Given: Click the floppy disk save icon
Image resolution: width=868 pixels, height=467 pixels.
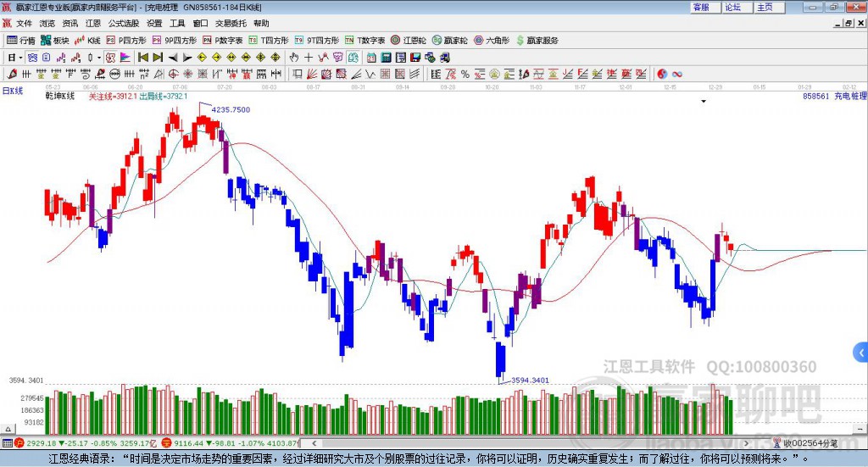Looking at the screenshot, I should [x=415, y=58].
